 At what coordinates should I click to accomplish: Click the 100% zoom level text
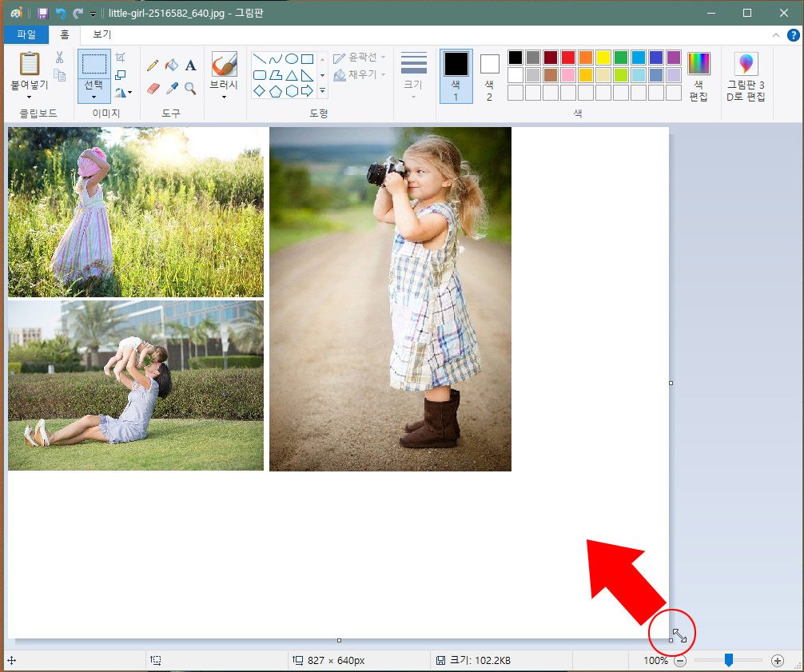click(x=655, y=660)
